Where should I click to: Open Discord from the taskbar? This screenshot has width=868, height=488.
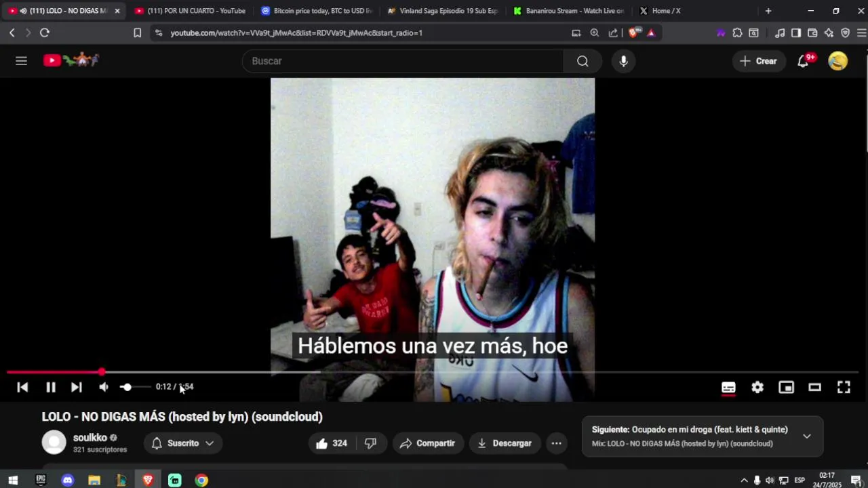point(67,481)
